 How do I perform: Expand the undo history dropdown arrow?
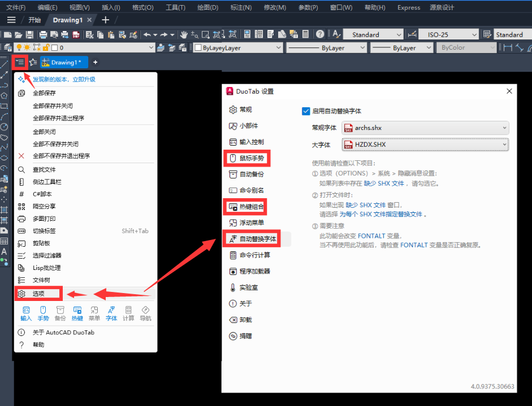click(155, 34)
